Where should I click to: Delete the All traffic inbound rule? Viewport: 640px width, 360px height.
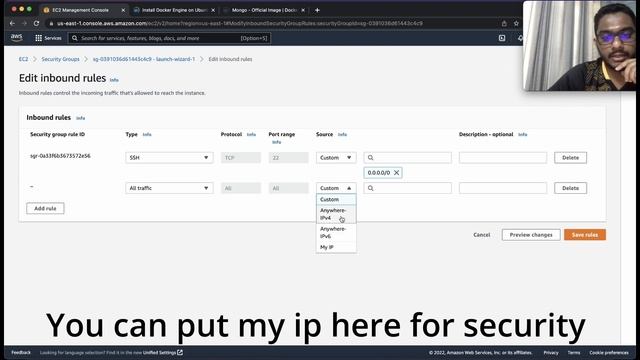(570, 188)
